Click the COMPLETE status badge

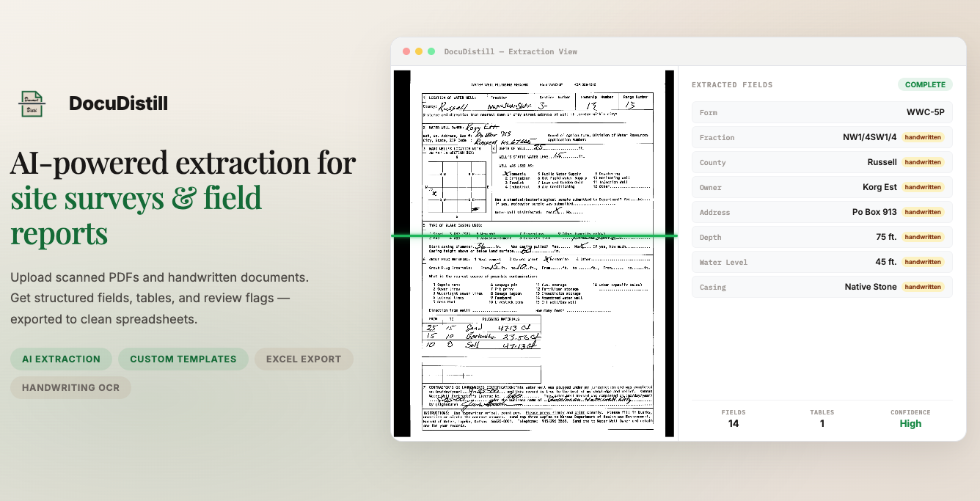coord(925,84)
